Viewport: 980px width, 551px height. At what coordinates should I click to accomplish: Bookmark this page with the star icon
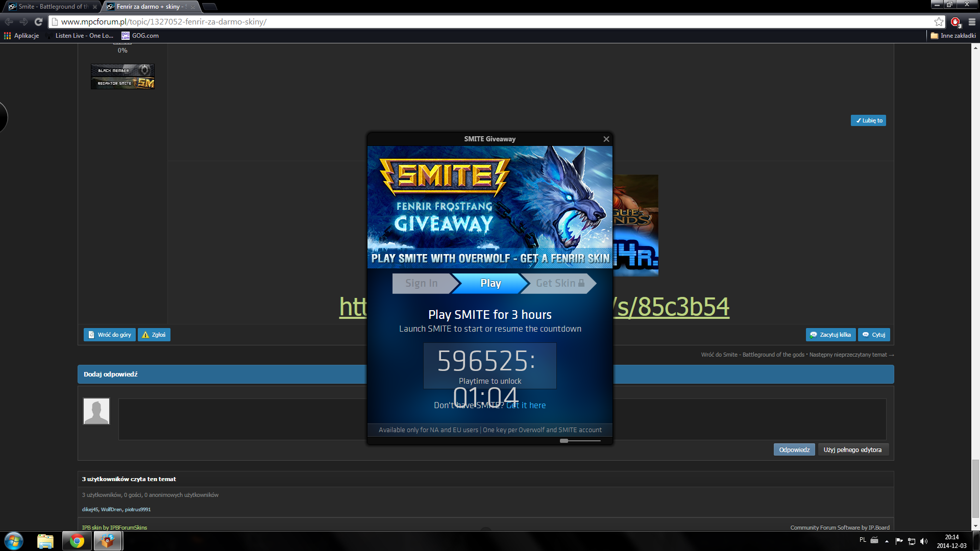click(x=939, y=22)
